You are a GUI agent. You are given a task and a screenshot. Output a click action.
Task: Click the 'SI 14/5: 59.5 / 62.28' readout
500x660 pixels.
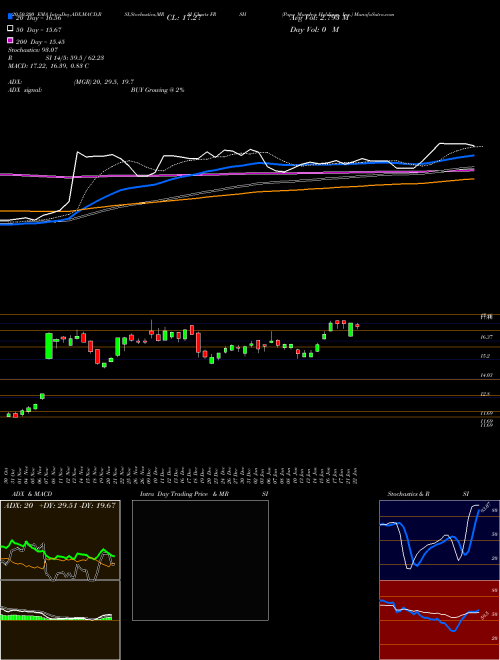coord(75,58)
